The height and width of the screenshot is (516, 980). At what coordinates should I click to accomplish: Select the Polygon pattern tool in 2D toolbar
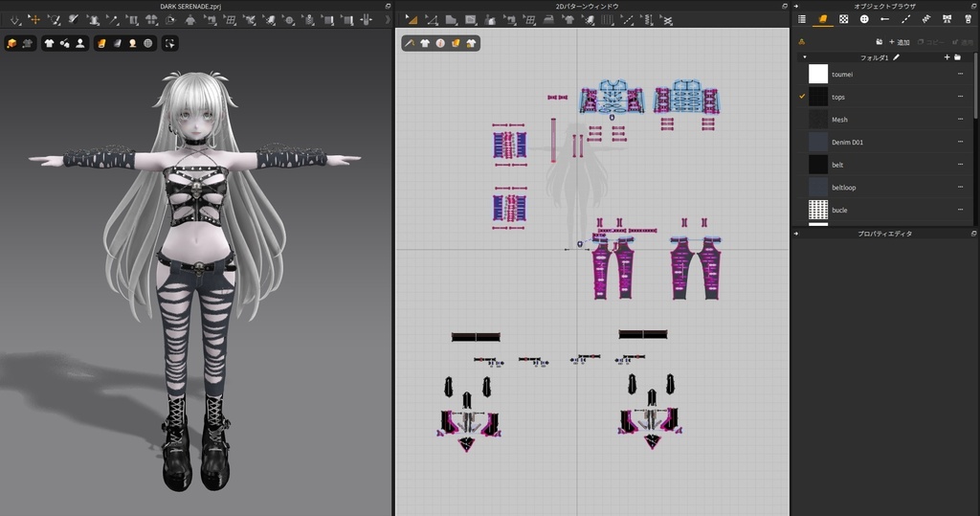point(451,20)
